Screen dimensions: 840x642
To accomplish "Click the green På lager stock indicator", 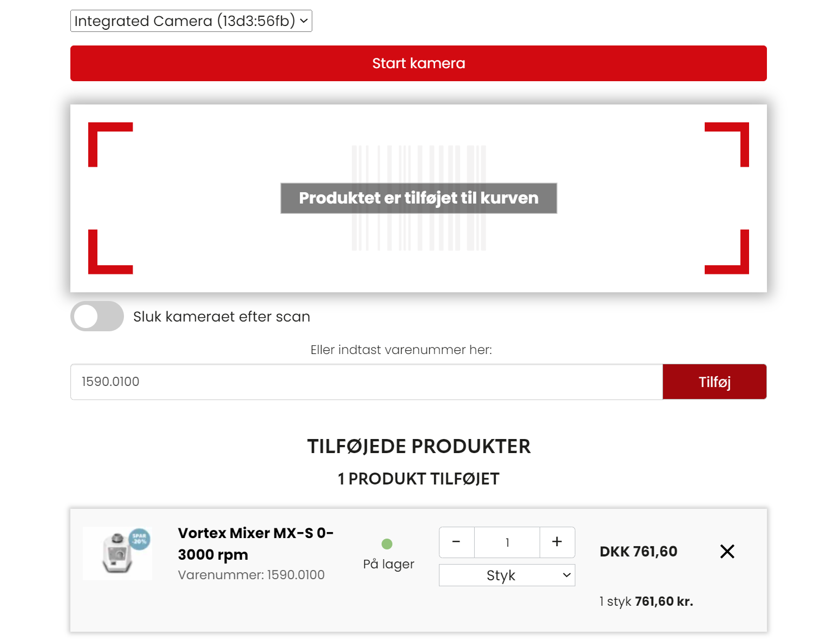I will click(x=386, y=544).
